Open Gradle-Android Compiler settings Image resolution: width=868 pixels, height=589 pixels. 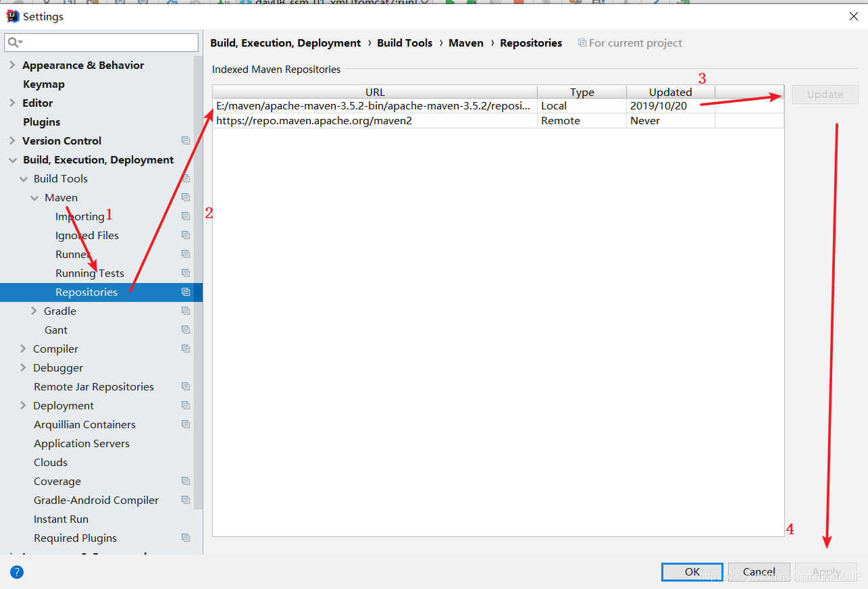tap(97, 501)
